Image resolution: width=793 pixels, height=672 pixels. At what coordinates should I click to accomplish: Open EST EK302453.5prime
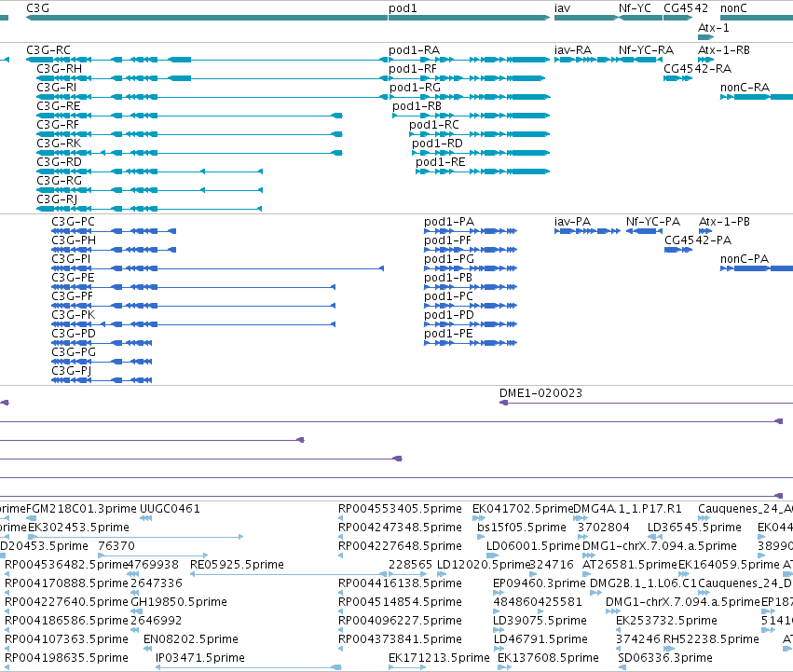point(78,528)
